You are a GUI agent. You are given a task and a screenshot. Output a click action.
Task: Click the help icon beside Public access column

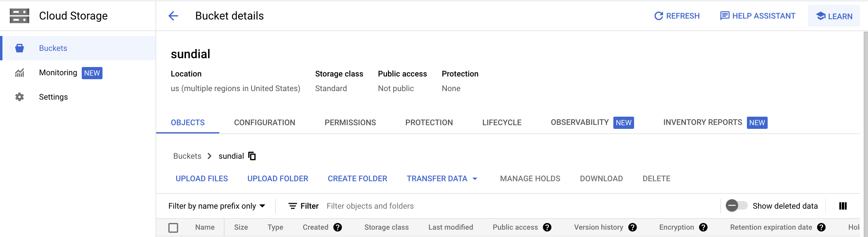(x=547, y=227)
